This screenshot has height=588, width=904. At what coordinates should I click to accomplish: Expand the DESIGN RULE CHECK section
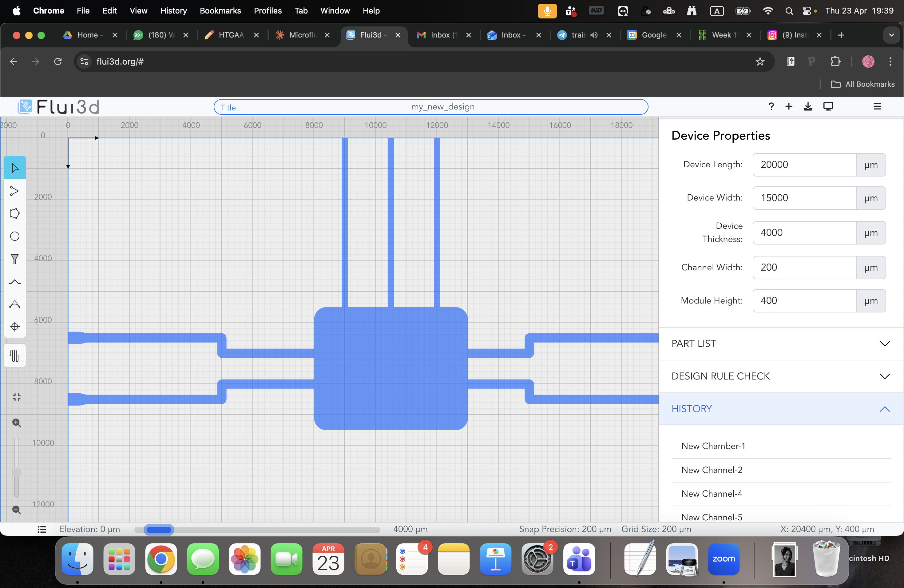coord(781,376)
